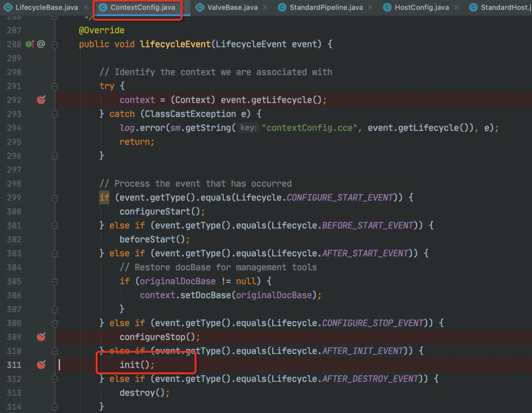The height and width of the screenshot is (413, 532).
Task: Fold the catch block at line 293
Action: [55, 114]
